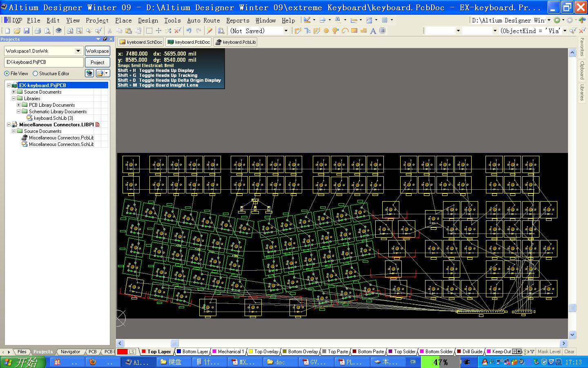Click the Undo arrow icon
This screenshot has width=588, height=368.
(189, 31)
